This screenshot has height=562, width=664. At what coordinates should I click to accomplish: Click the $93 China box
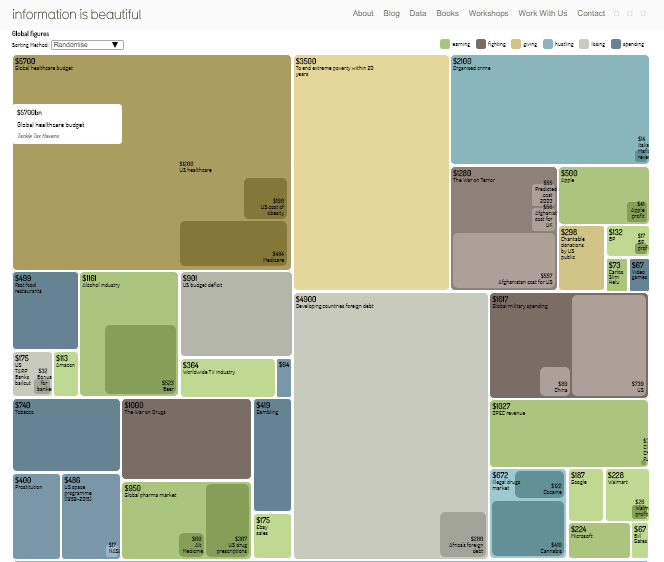tap(555, 381)
